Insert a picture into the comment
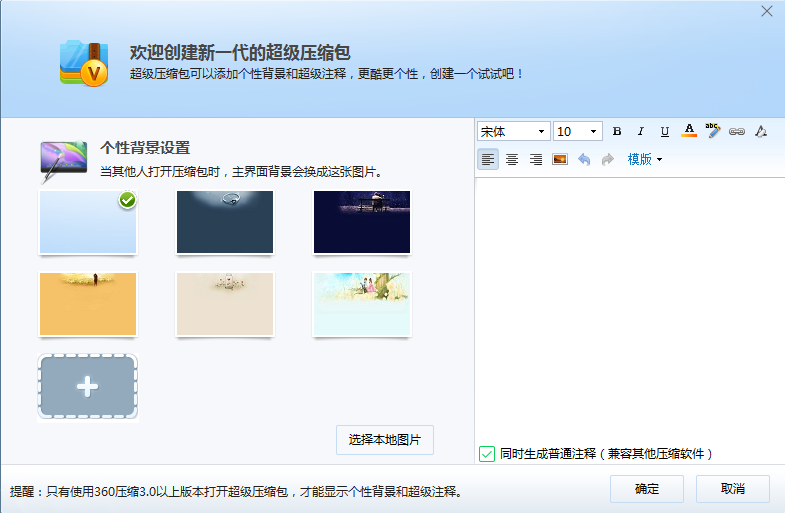 pos(560,160)
